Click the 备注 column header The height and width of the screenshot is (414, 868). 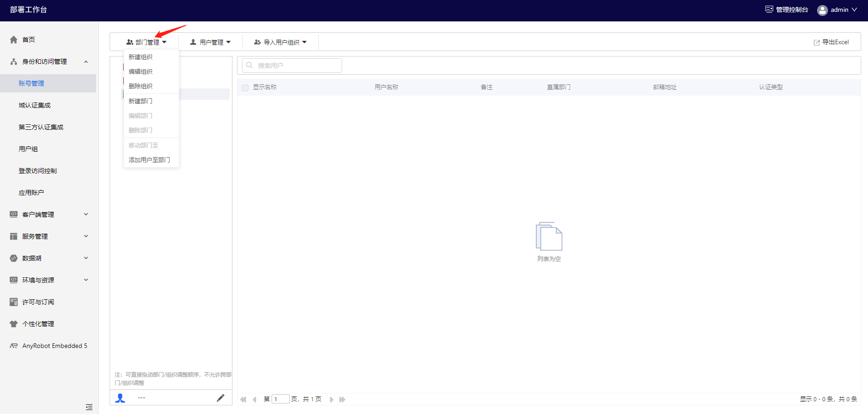coord(487,87)
